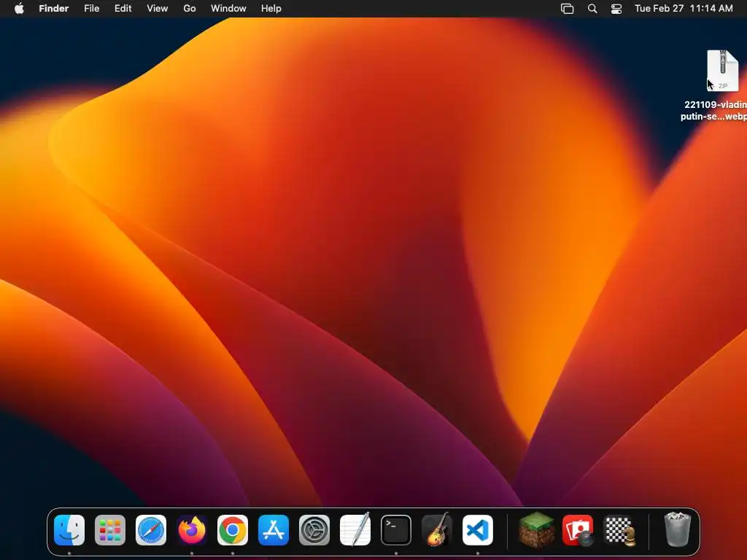747x560 pixels.
Task: Click the date and time in the menu bar
Action: 684,9
